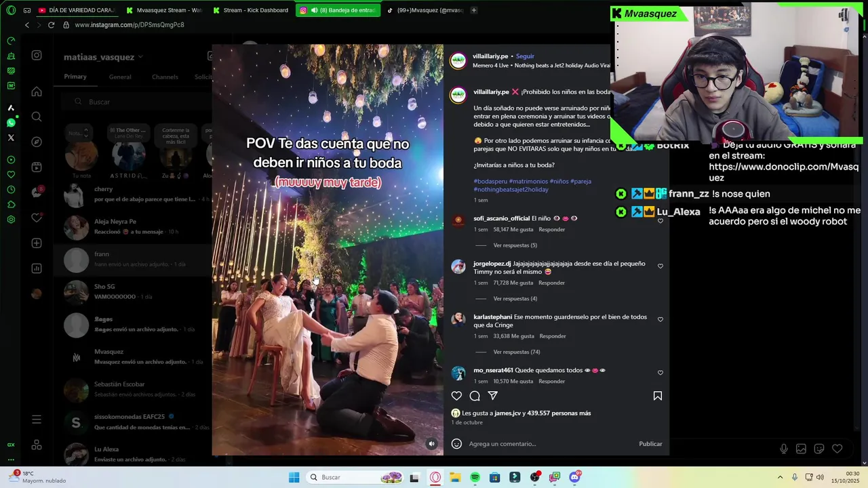
Task: Open File Explorer from the taskbar
Action: 455,477
